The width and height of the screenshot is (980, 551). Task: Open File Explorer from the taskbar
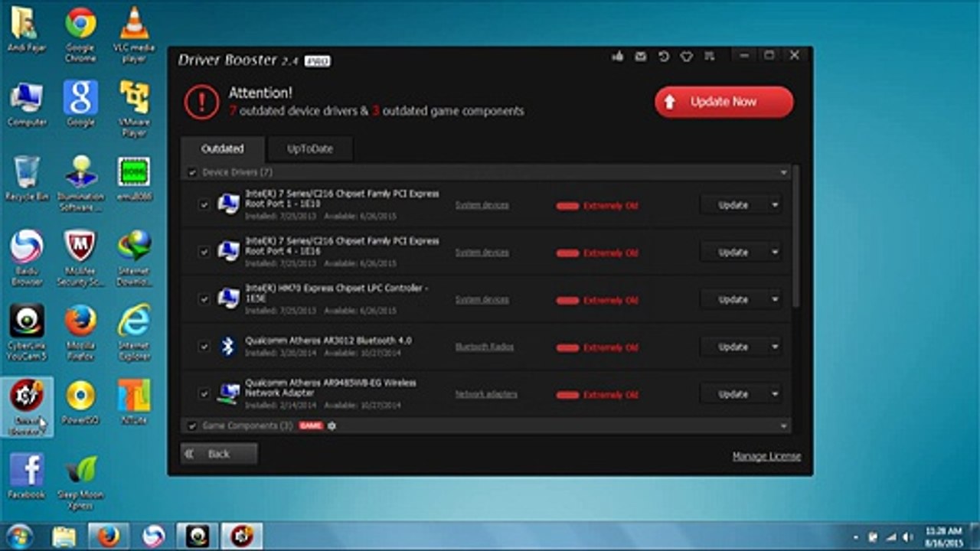click(64, 536)
